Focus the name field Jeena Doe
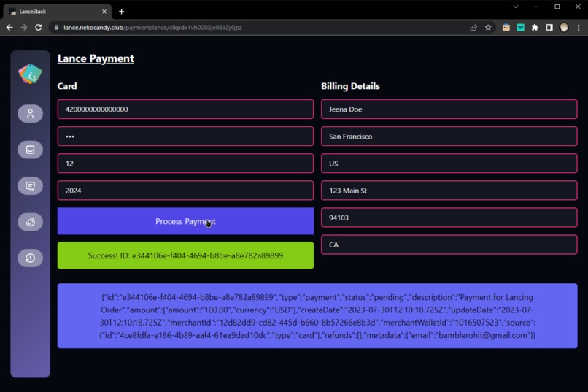 (x=449, y=109)
